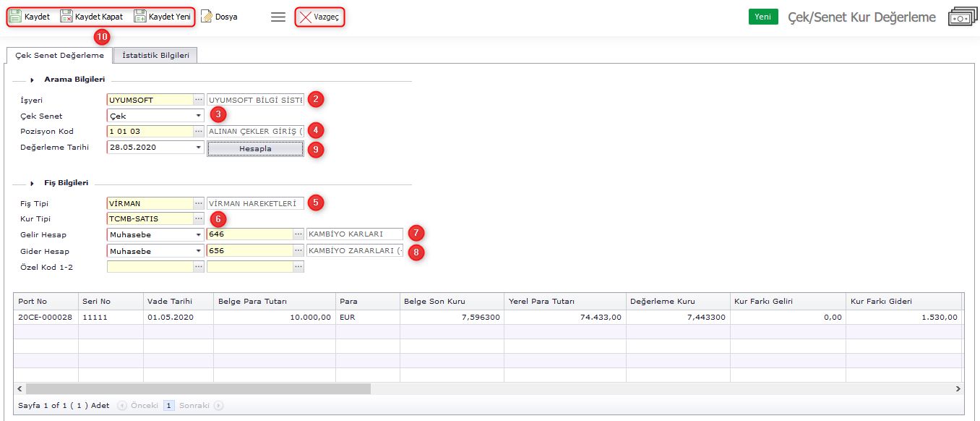The width and height of the screenshot is (980, 421).
Task: Click the İşyeri lookup ellipsis button
Action: (199, 100)
